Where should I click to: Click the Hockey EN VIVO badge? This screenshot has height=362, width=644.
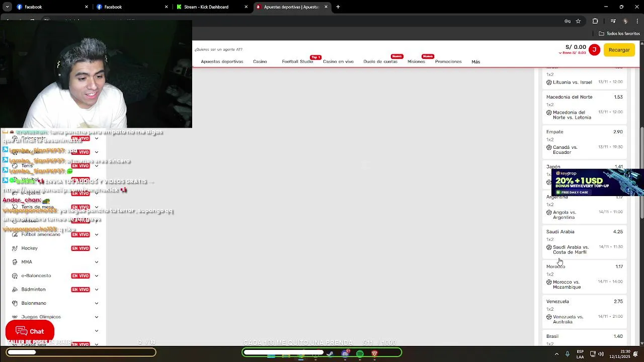coord(80,248)
